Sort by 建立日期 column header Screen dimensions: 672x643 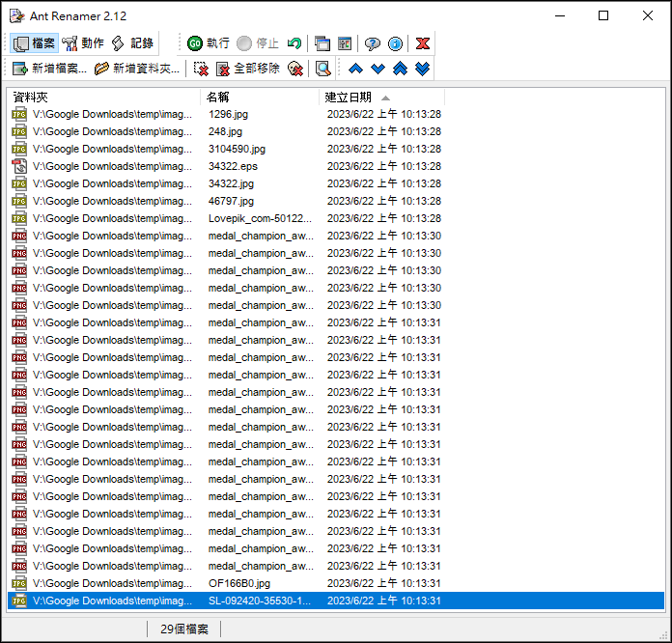point(381,98)
